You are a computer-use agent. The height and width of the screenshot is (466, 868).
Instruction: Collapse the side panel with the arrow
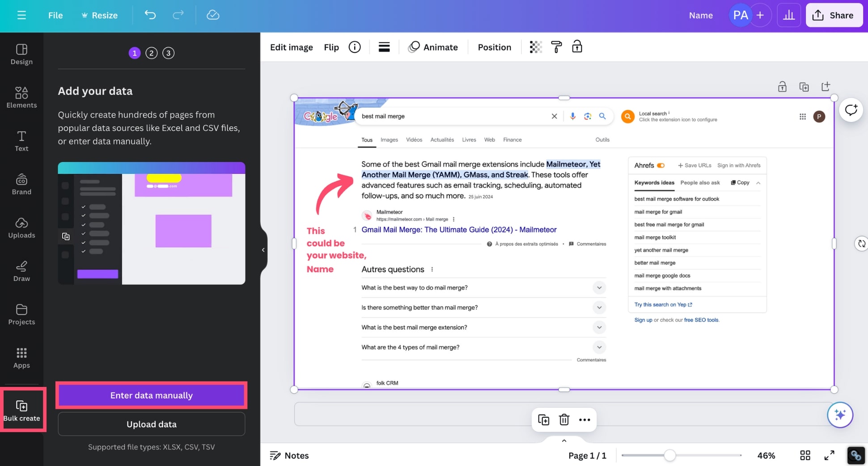(263, 250)
